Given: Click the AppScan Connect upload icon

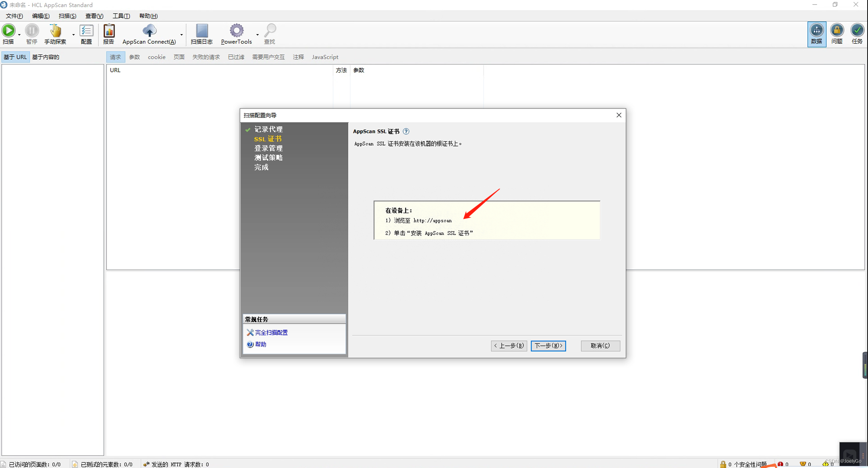Looking at the screenshot, I should [150, 30].
